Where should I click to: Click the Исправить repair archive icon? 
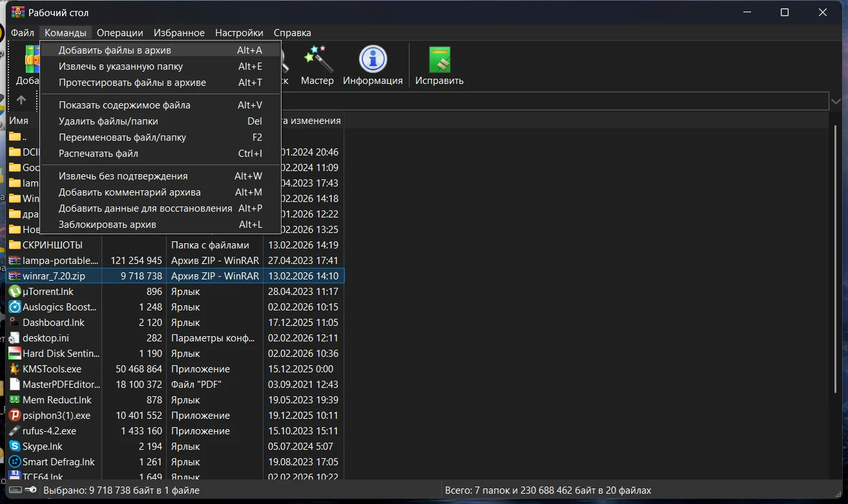click(x=439, y=60)
